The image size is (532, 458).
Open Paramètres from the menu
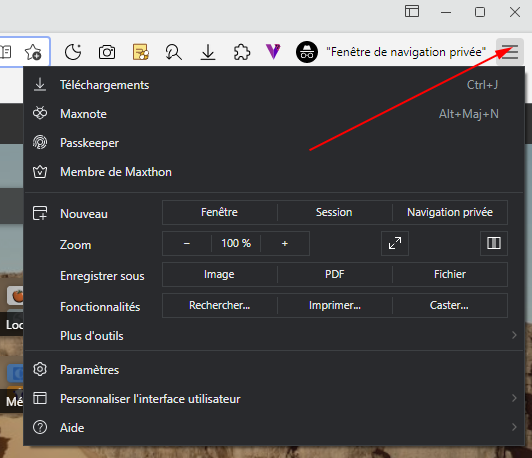click(274, 370)
